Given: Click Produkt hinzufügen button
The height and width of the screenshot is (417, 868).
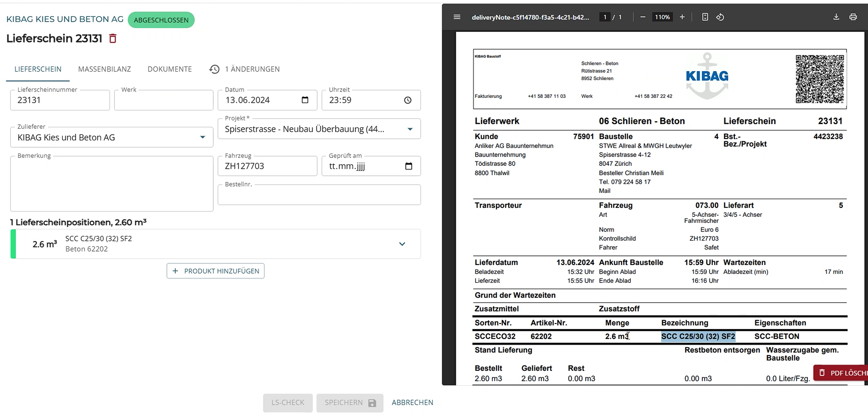Looking at the screenshot, I should [x=215, y=271].
